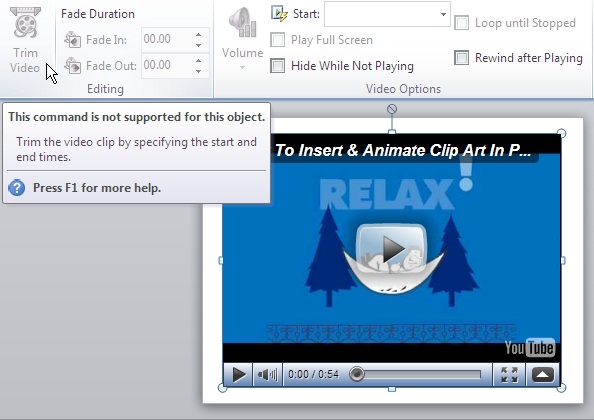Decrease Fade Out duration with down arrow
Viewport: 594px width, 420px height.
tap(199, 71)
